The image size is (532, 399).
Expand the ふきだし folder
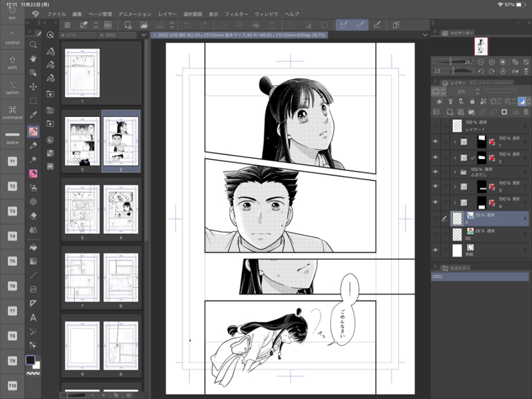click(x=455, y=172)
